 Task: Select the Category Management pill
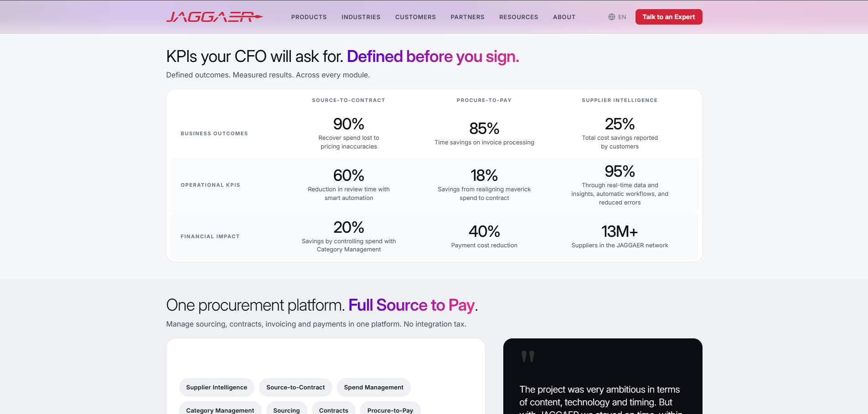click(220, 410)
